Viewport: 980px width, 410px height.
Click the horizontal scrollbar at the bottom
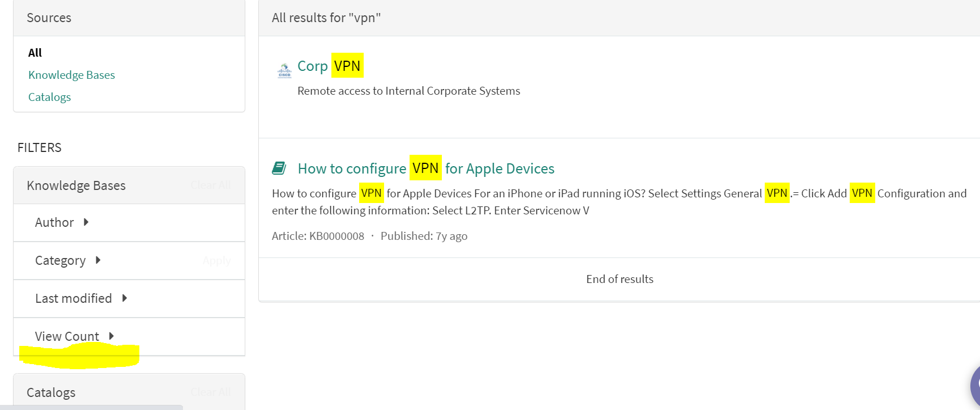click(91, 407)
